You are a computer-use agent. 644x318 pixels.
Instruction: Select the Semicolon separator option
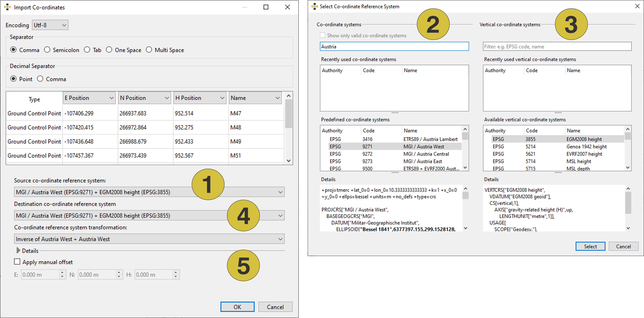(x=47, y=50)
